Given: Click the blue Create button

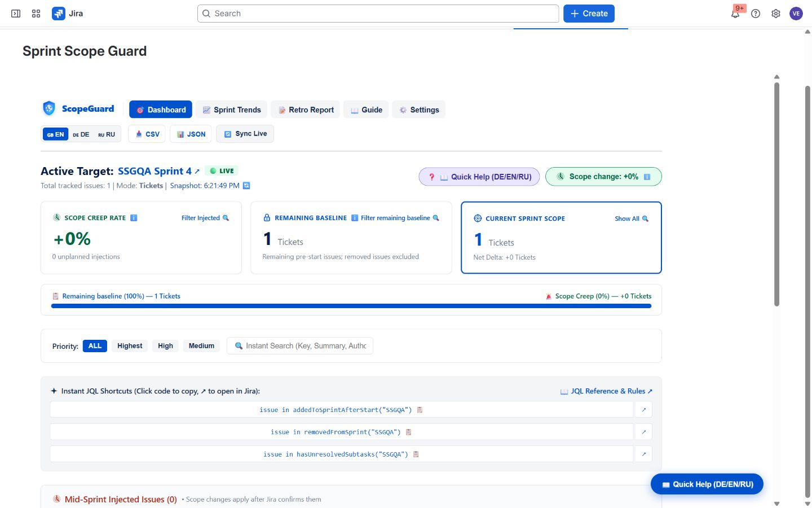Looking at the screenshot, I should [x=589, y=14].
